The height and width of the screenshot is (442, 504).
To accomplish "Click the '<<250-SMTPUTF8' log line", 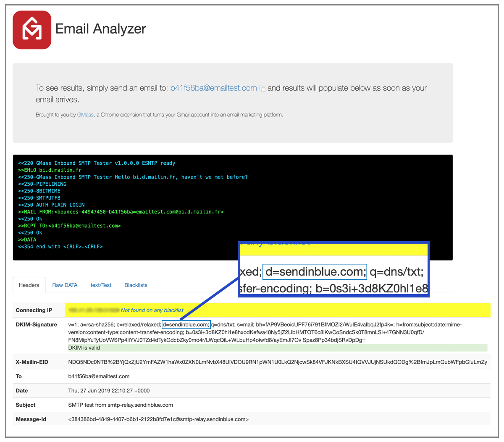I will [39, 197].
